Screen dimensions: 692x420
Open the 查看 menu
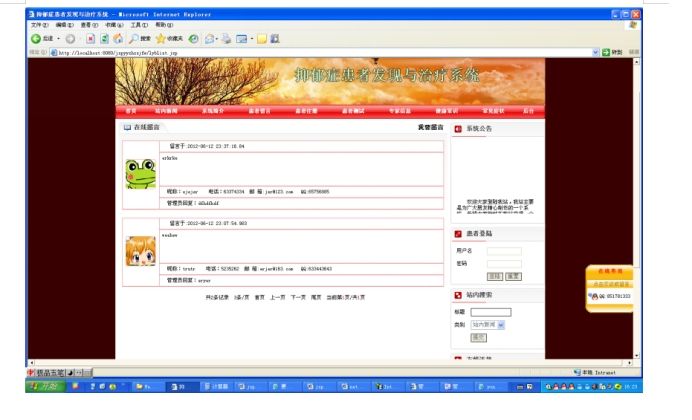tap(89, 25)
